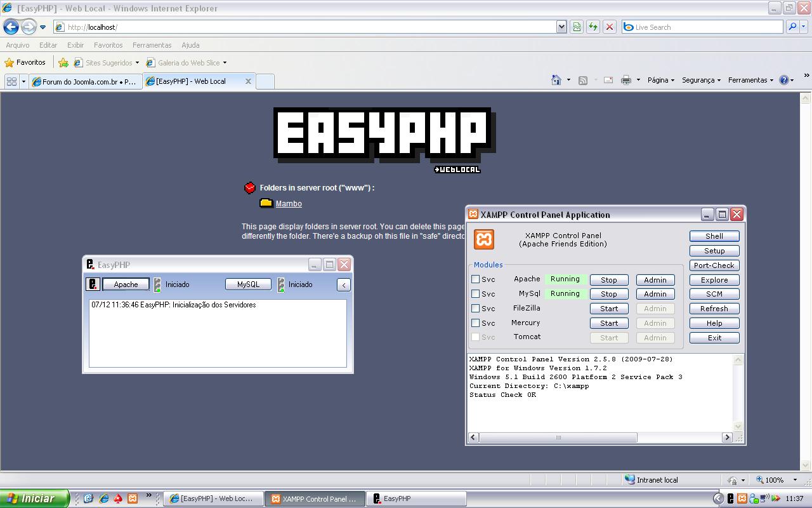Open the zoom level 100% dropdown
812x508 pixels.
click(795, 480)
